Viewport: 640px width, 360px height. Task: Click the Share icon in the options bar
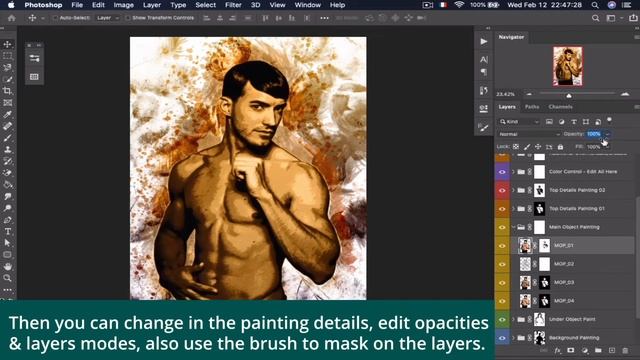tap(633, 18)
